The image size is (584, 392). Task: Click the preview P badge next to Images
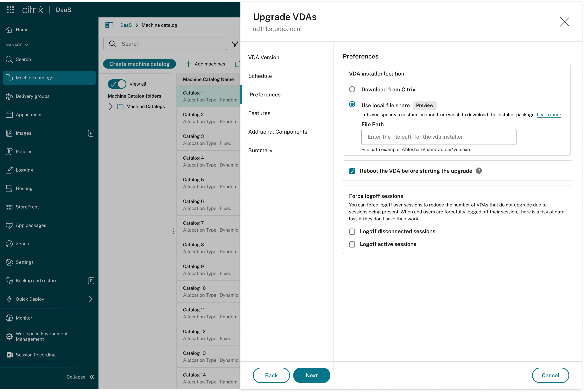pyautogui.click(x=91, y=133)
